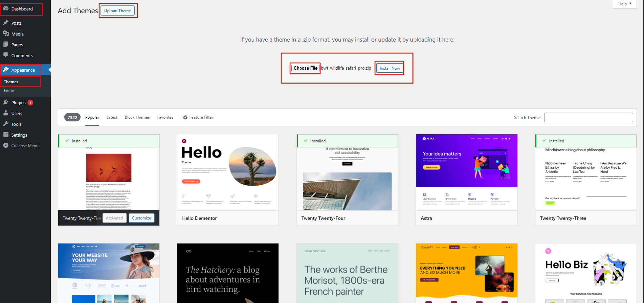The height and width of the screenshot is (303, 644).
Task: Click Collapse Menu in the sidebar
Action: (25, 146)
